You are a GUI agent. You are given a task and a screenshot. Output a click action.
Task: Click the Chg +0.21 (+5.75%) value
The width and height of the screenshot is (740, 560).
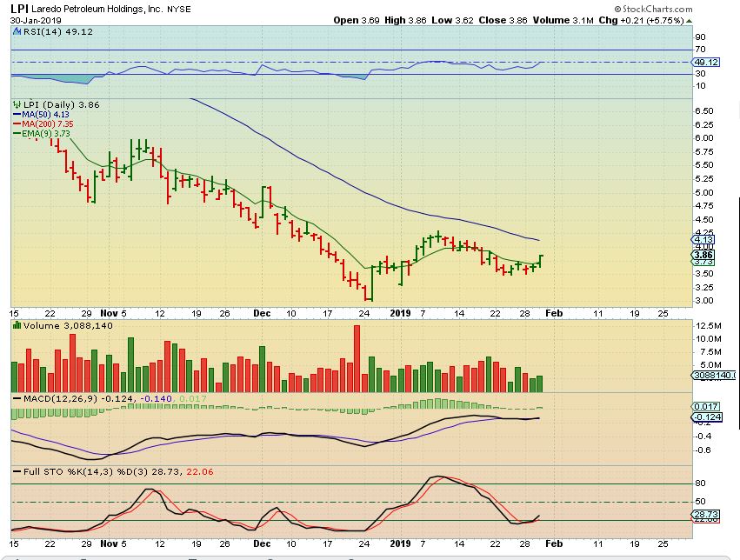click(642, 20)
